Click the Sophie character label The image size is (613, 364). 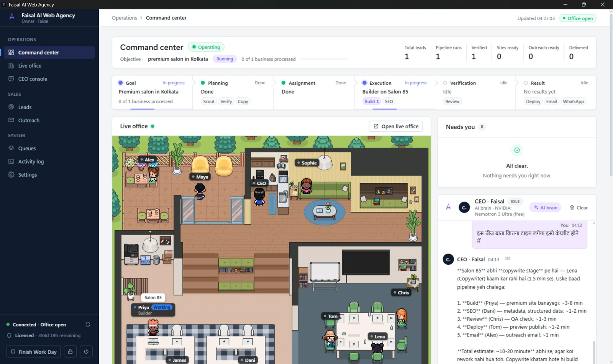307,163
